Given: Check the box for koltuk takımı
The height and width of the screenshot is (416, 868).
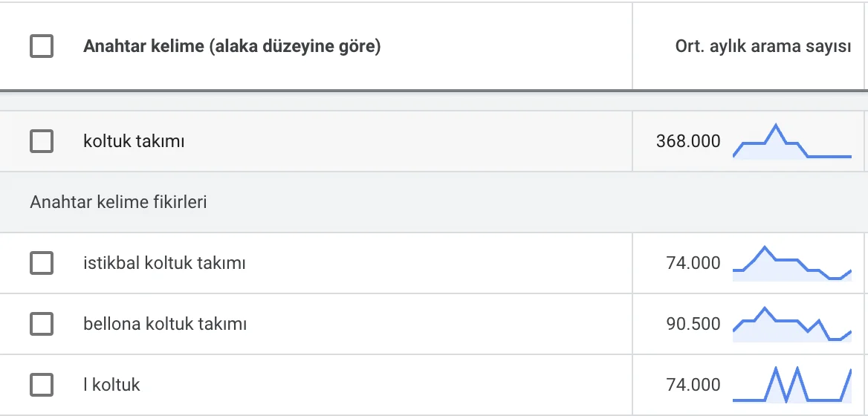Looking at the screenshot, I should (42, 141).
